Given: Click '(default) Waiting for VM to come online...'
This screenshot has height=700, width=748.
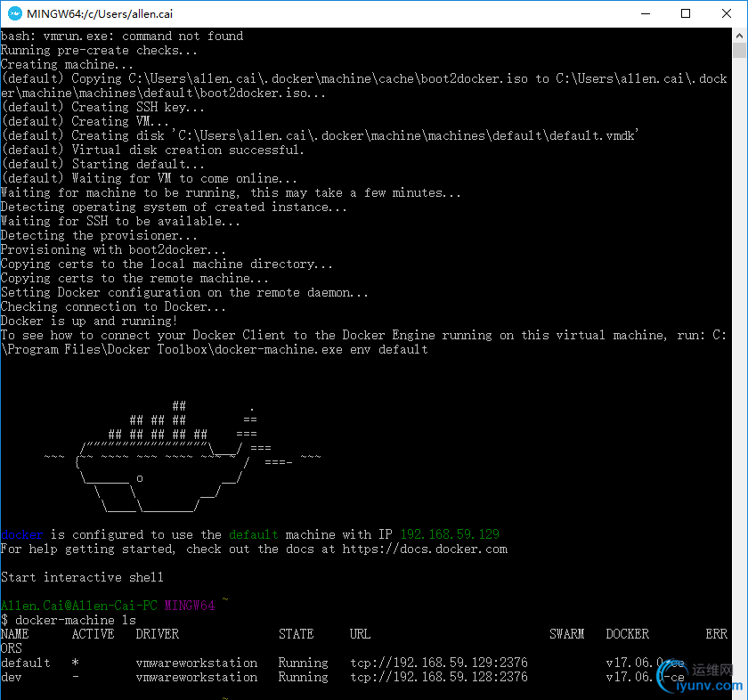Looking at the screenshot, I should click(x=150, y=179).
